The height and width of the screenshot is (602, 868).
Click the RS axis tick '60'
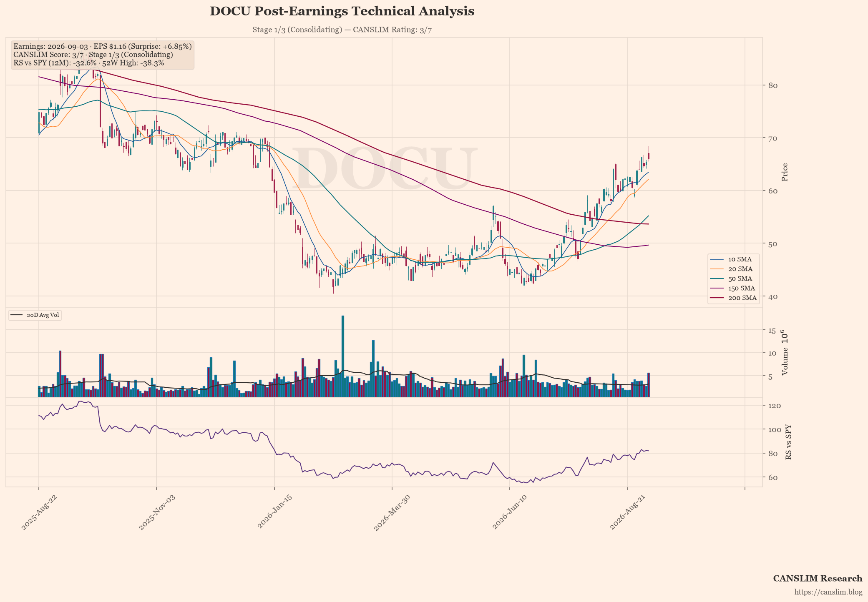click(772, 477)
